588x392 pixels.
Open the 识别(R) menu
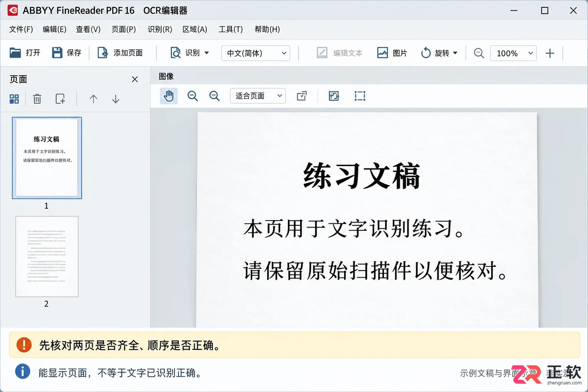(x=160, y=29)
